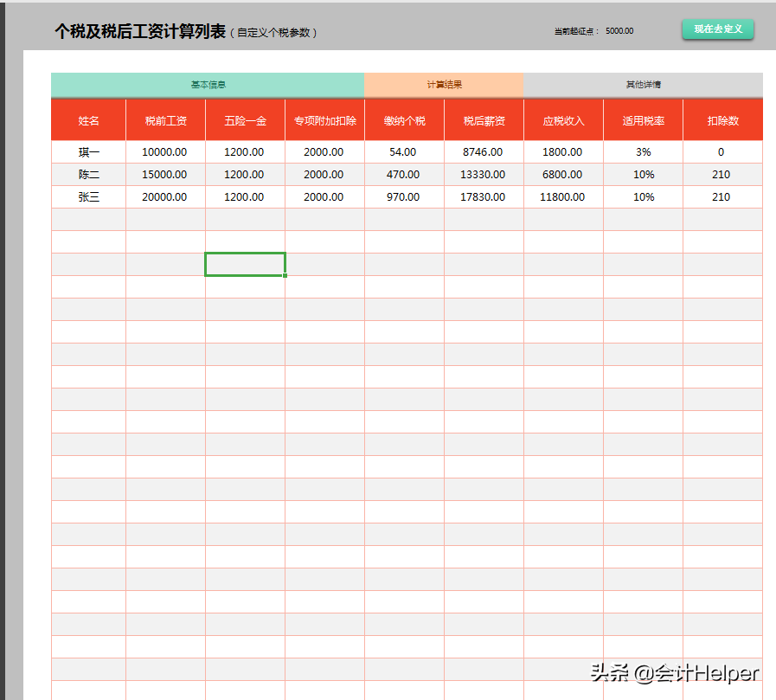
Task: Select the cell containing 琪一
Action: [x=89, y=151]
